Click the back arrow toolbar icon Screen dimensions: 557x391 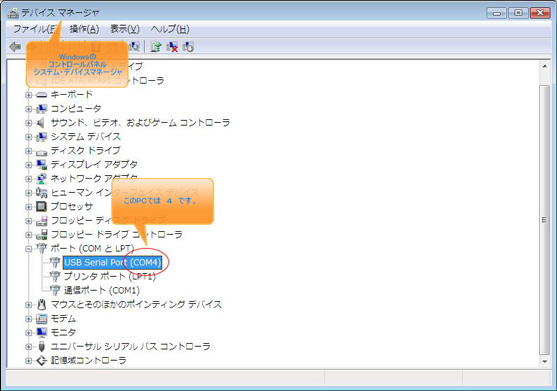(x=15, y=47)
